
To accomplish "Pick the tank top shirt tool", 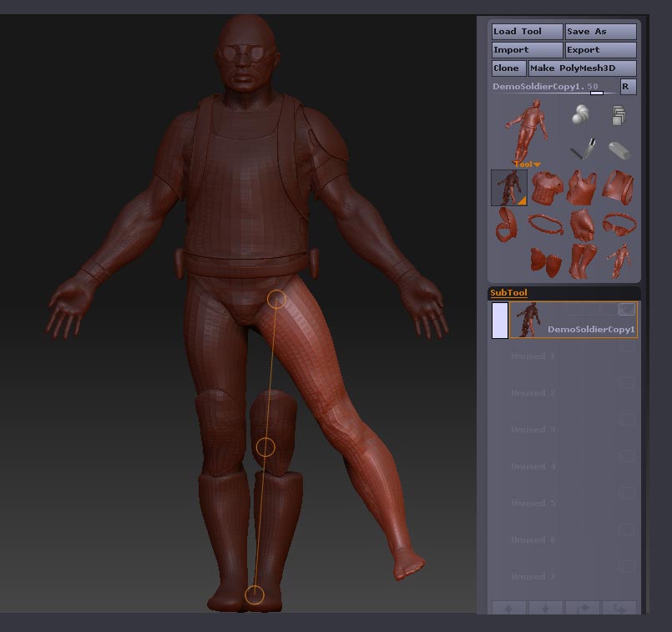I will pos(582,188).
